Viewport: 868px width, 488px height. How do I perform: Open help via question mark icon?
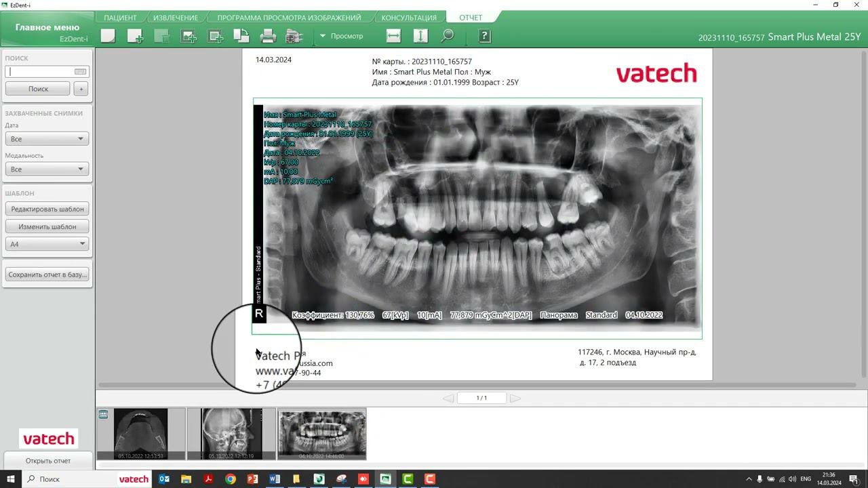click(x=484, y=36)
